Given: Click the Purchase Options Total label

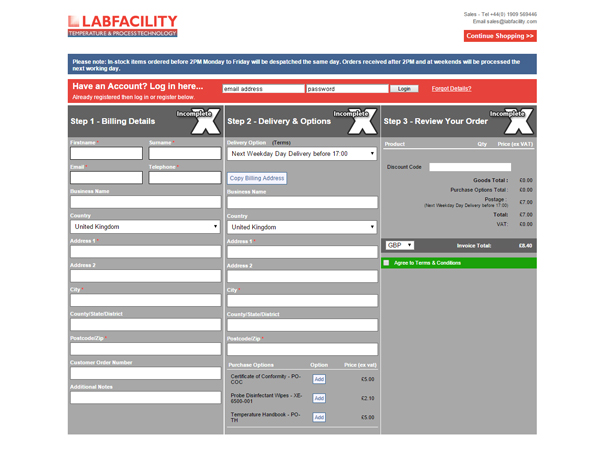Looking at the screenshot, I should tap(479, 190).
